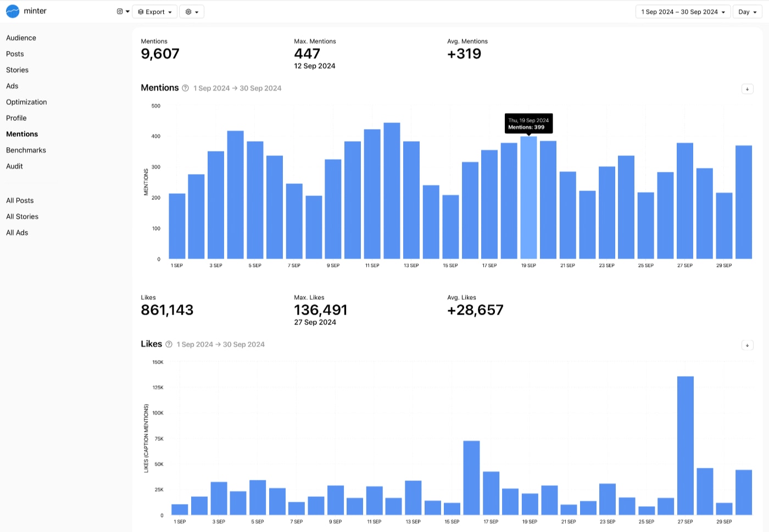Open the date range picker 1 Sep – 30 Sep
Image resolution: width=769 pixels, height=532 pixels.
click(683, 12)
